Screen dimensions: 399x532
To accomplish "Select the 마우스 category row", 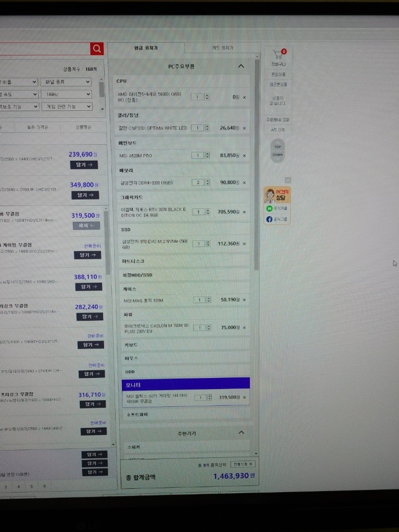I will point(186,359).
